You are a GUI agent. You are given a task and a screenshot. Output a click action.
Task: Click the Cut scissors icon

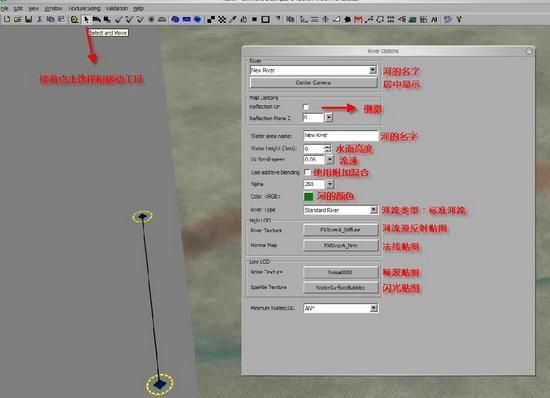click(39, 20)
